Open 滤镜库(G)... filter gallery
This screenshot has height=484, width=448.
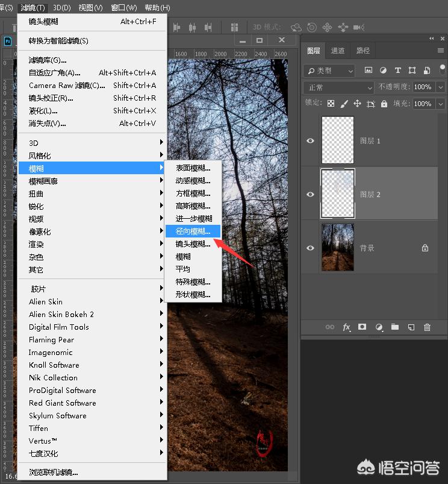[x=93, y=60]
